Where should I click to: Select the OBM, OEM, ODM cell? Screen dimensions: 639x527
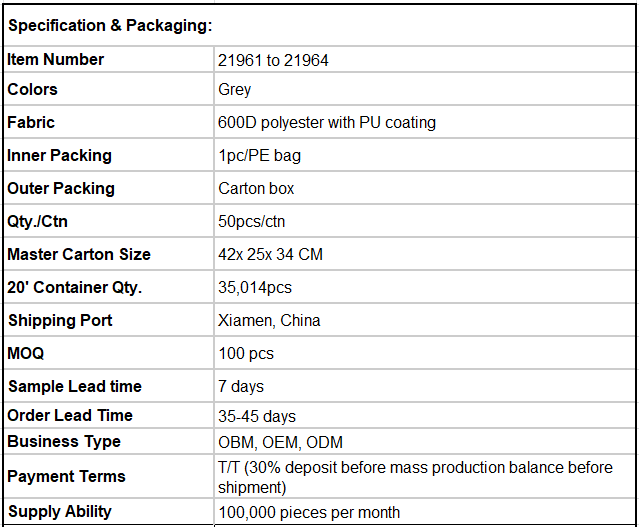click(x=424, y=442)
